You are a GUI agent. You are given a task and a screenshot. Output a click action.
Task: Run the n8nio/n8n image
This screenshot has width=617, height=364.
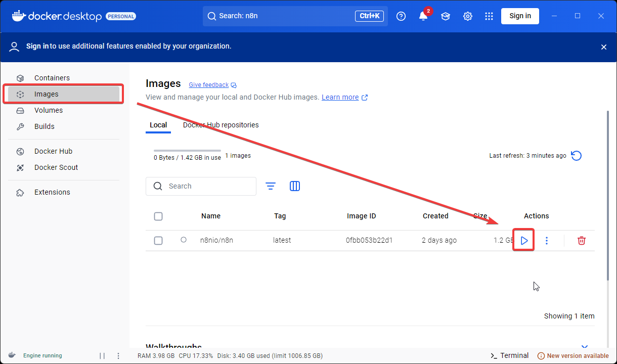[x=524, y=241]
